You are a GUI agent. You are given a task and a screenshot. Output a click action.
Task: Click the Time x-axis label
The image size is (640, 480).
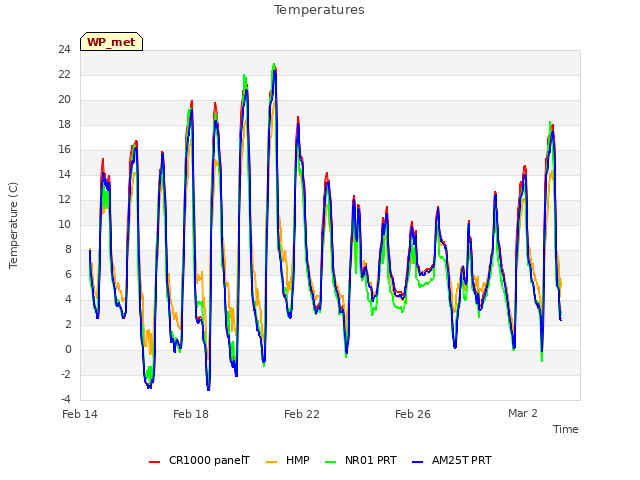click(566, 429)
